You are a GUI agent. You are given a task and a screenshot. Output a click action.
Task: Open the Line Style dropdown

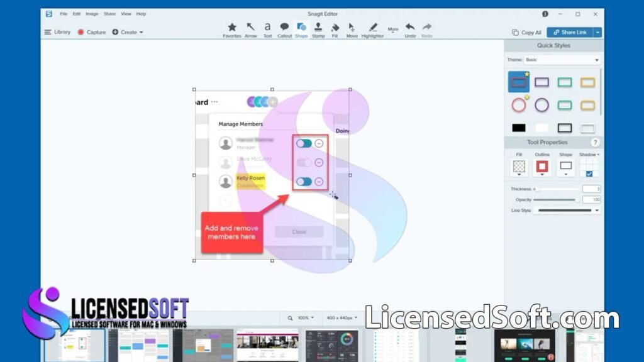567,211
